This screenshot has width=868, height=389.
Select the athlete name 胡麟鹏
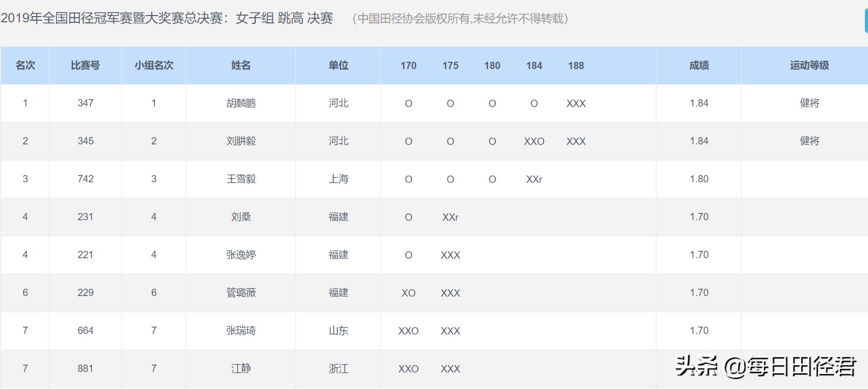pos(241,103)
